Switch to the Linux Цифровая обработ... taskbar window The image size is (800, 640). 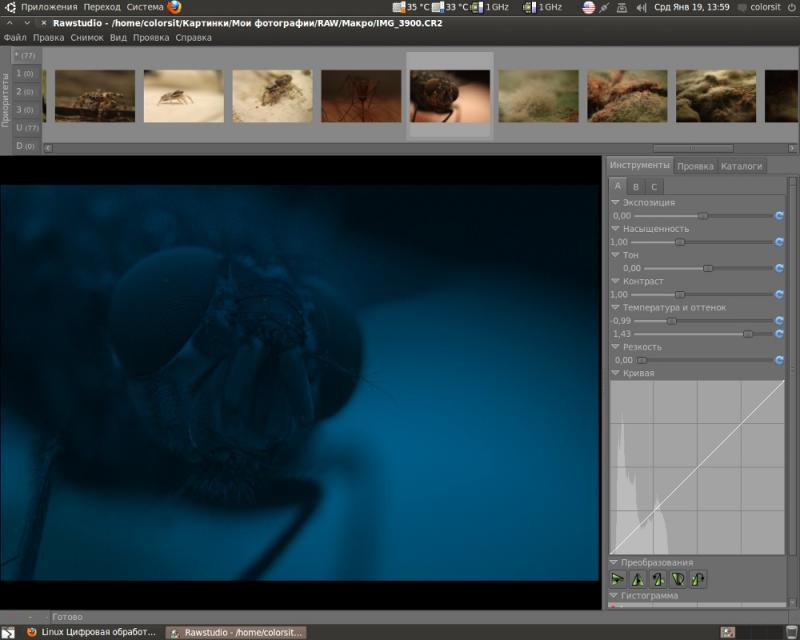92,632
